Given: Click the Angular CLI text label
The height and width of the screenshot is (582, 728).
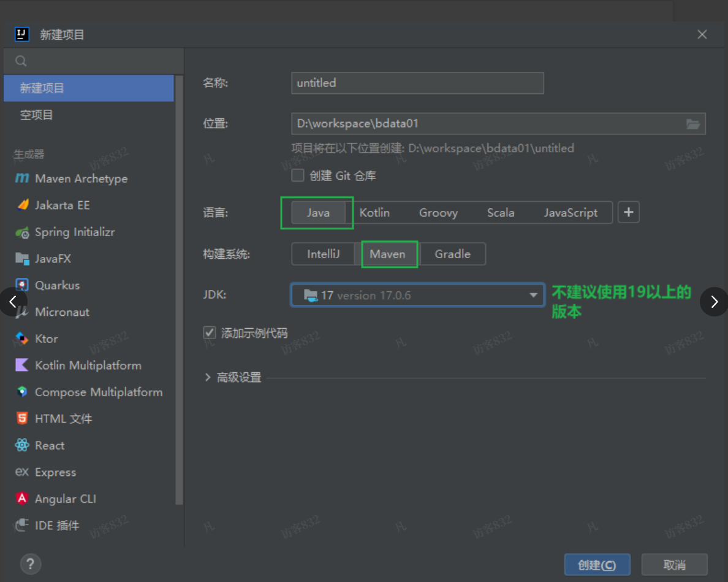Looking at the screenshot, I should coord(66,499).
